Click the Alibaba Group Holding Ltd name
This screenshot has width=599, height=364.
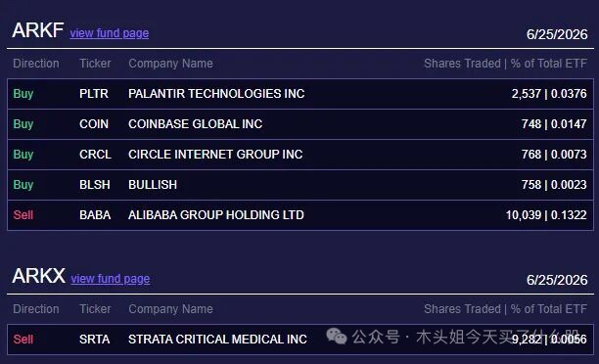[216, 215]
